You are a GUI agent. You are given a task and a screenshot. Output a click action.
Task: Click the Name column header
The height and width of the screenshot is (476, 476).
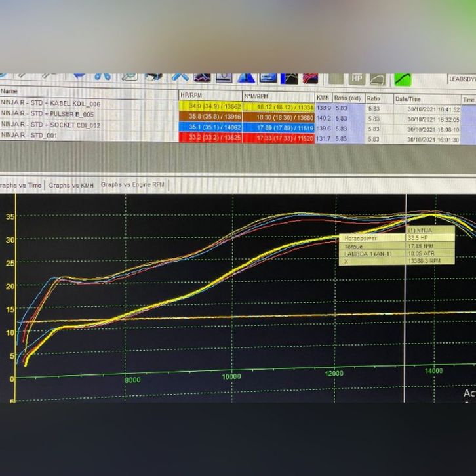click(9, 91)
